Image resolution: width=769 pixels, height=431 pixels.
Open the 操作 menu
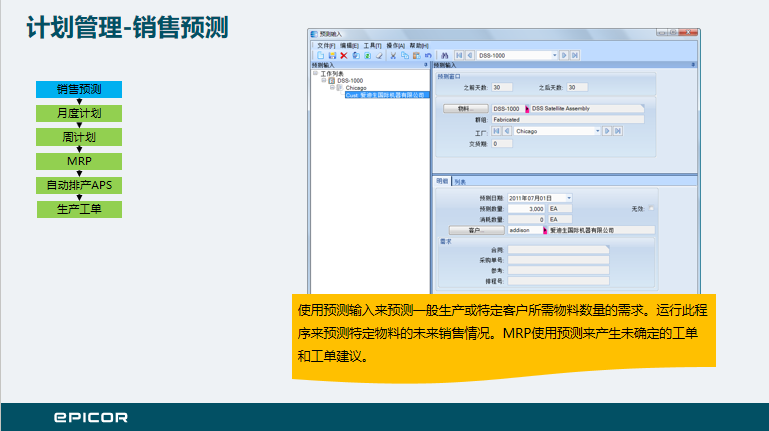click(x=395, y=46)
